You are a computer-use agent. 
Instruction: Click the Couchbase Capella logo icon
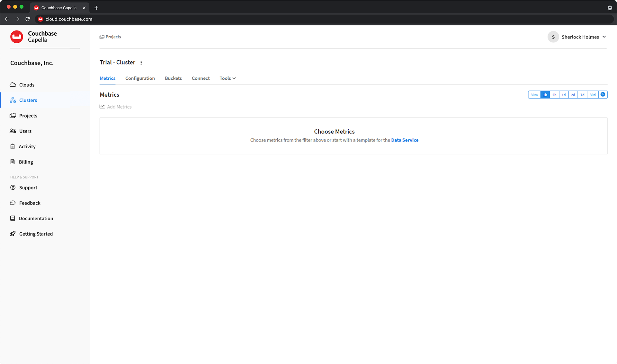pyautogui.click(x=17, y=37)
